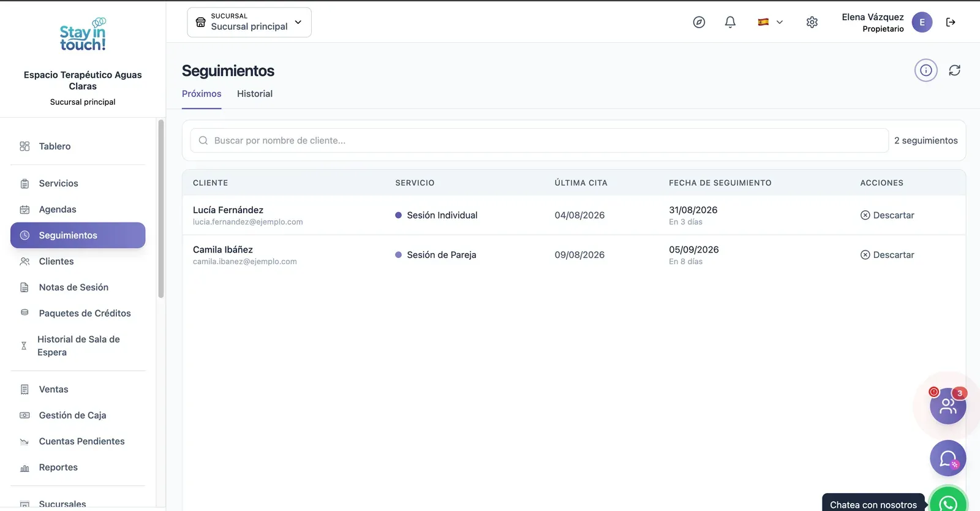Open Historial de Sala de Espera

pyautogui.click(x=78, y=346)
